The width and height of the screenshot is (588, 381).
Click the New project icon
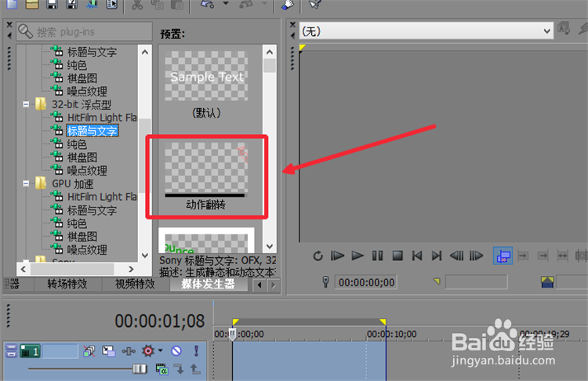click(12, 4)
